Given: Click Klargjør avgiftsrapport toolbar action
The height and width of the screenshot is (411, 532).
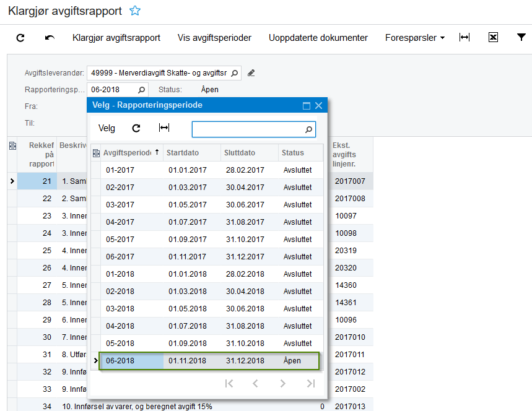Looking at the screenshot, I should pos(116,38).
